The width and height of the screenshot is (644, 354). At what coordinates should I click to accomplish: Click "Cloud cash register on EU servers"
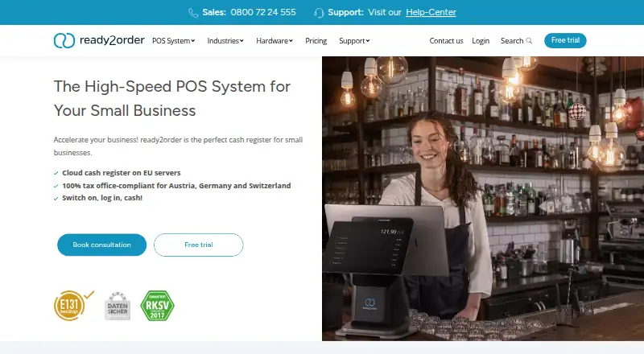(122, 173)
